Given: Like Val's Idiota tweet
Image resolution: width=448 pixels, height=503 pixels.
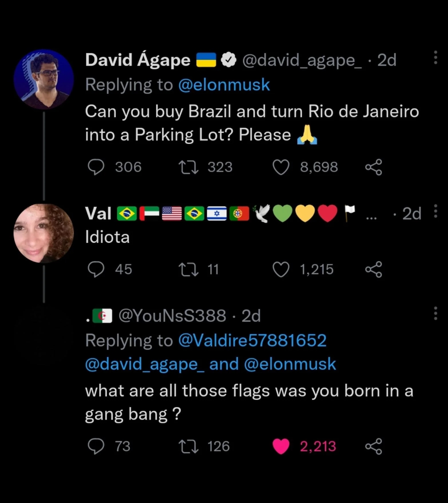Looking at the screenshot, I should 281,270.
